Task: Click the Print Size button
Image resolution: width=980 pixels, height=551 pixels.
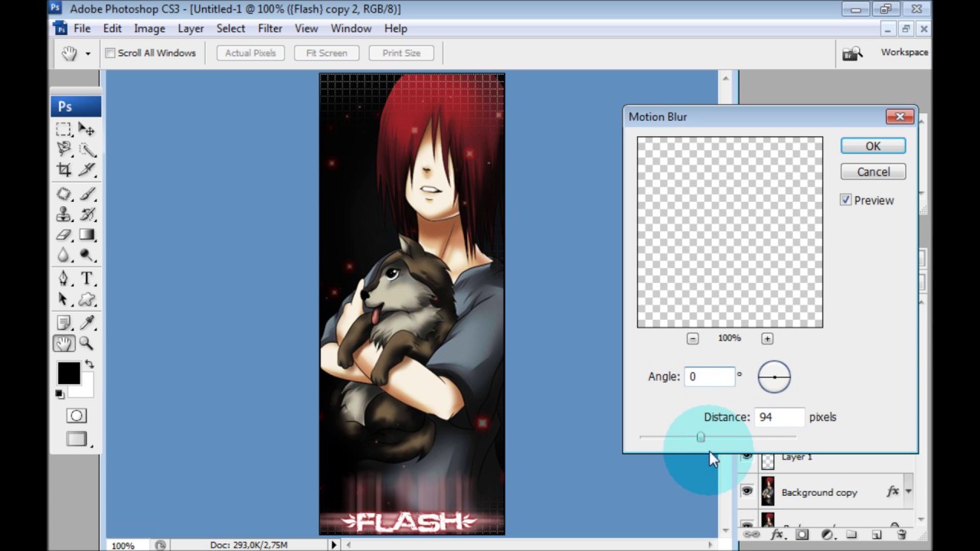Action: [401, 53]
